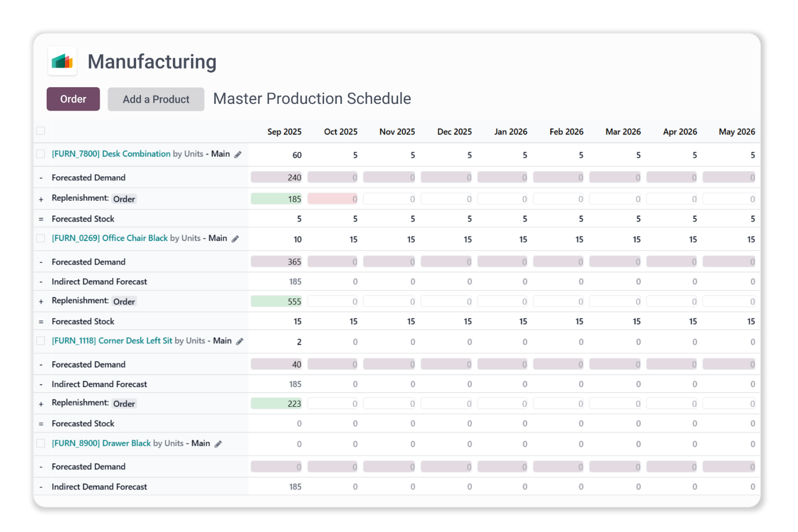Open the FURN_7800 Desk Combination product link
Screen dimensions: 798x532
click(x=111, y=154)
